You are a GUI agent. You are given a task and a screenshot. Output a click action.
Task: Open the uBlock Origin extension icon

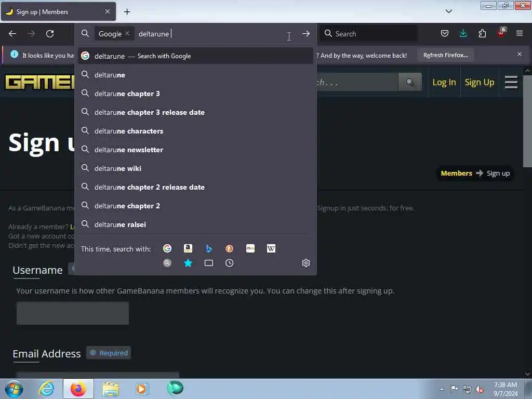[x=501, y=33]
